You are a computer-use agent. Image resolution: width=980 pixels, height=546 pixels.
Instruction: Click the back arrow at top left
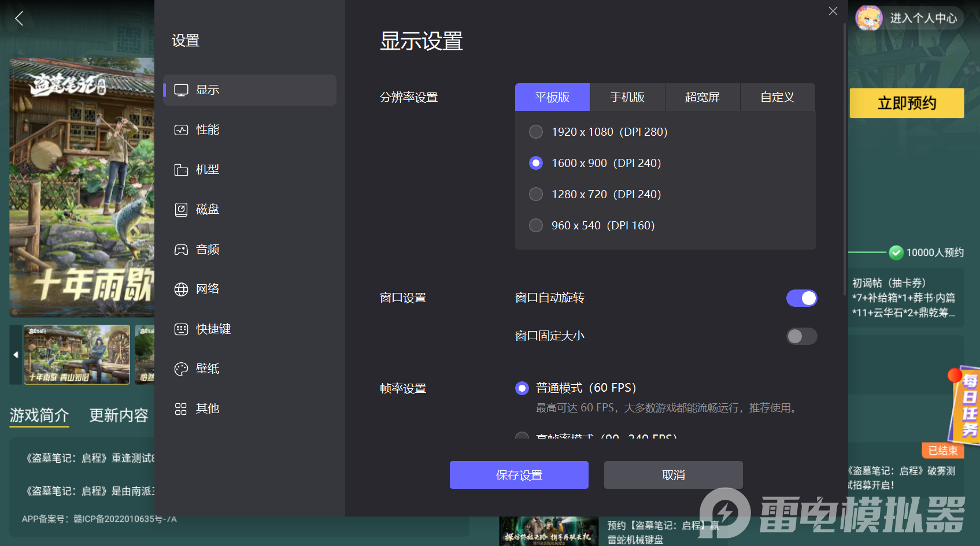click(x=19, y=18)
